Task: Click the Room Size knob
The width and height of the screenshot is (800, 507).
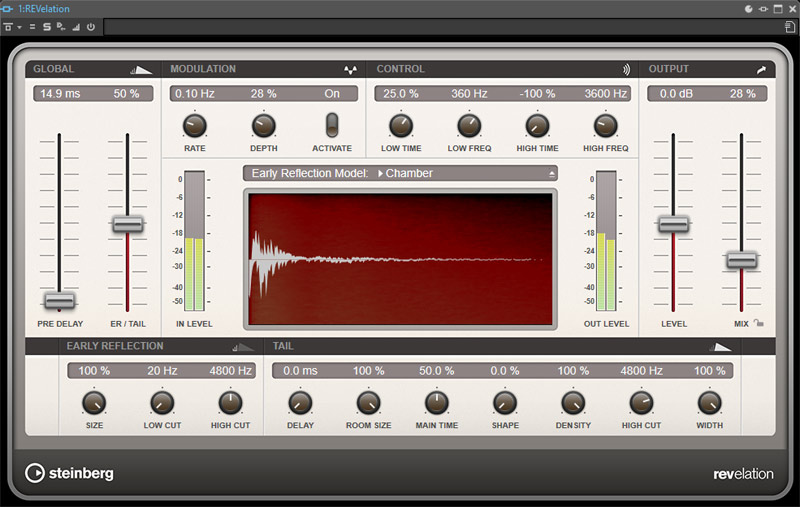Action: (x=368, y=403)
